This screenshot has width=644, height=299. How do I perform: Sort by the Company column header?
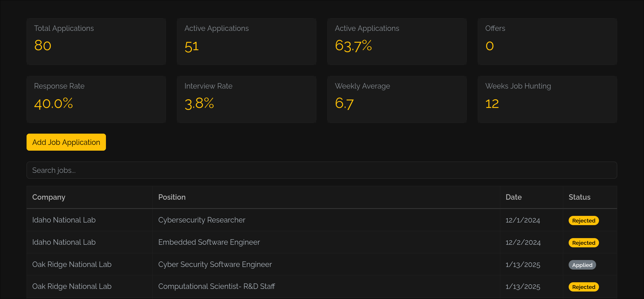tap(48, 197)
